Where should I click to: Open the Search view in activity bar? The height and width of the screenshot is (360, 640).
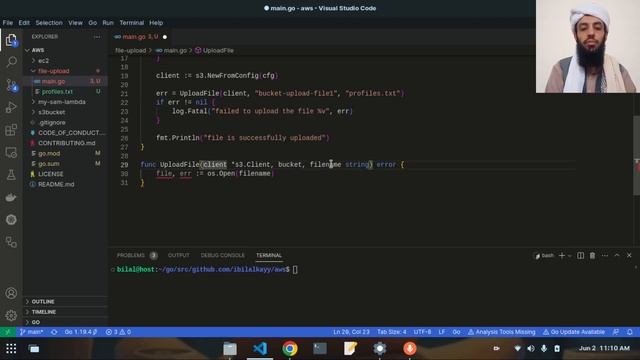[11, 62]
